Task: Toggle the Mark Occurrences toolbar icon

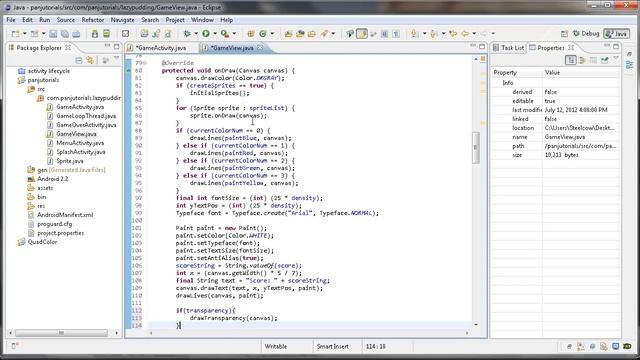Action: 362,34
